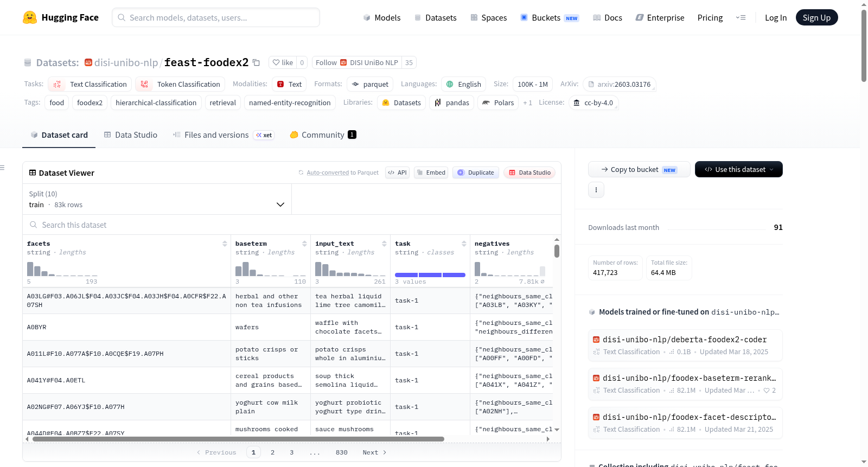The width and height of the screenshot is (868, 467).
Task: Open Spaces in the top navigation
Action: (488, 17)
